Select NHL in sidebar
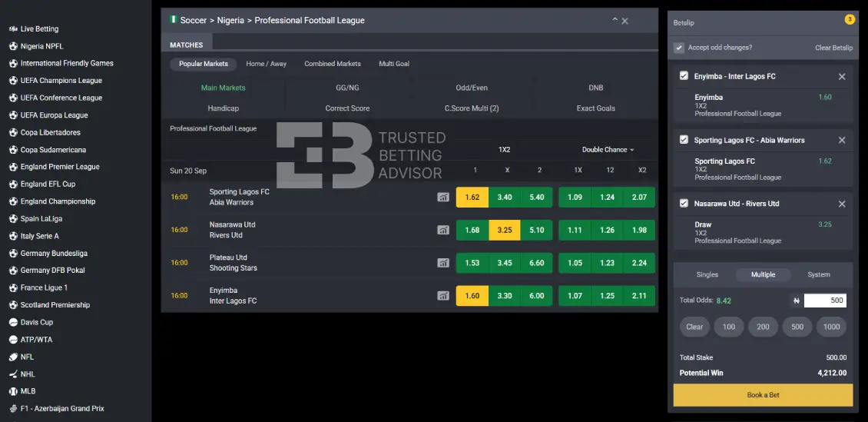The width and height of the screenshot is (868, 422). click(22, 374)
